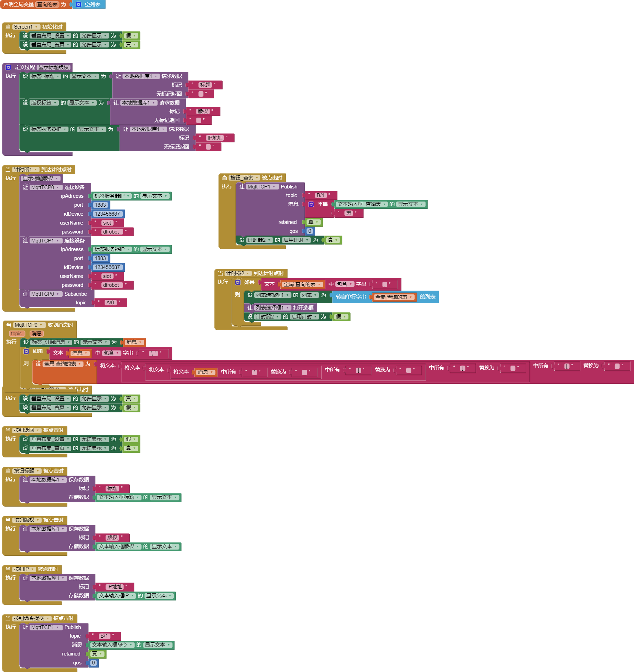Toggle retained 真 value in 按钮_查询 Publish block
Viewport: 634px width, 672px height.
313,222
